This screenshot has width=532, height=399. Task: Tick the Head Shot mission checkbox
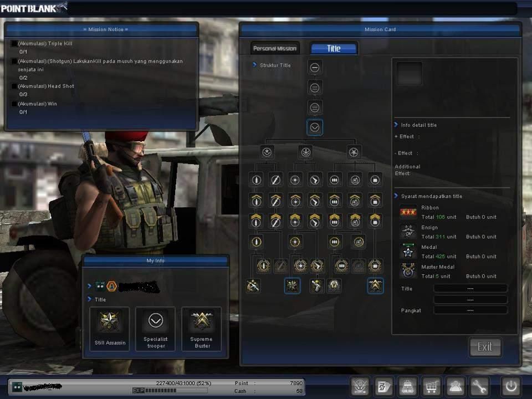coord(13,86)
